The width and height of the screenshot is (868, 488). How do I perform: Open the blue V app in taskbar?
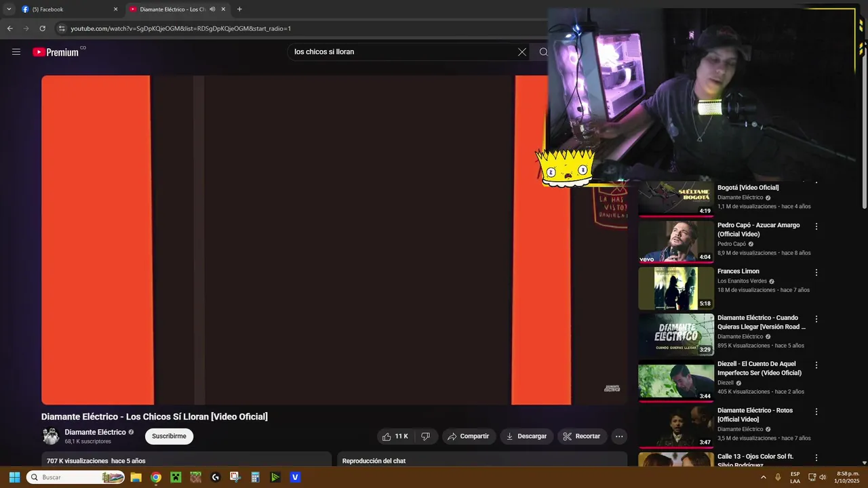tap(295, 477)
